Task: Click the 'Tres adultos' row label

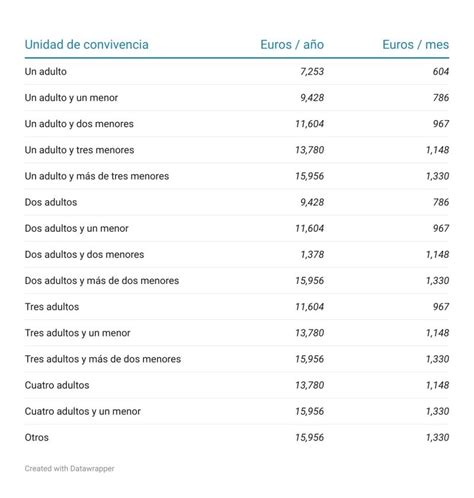Action: pyautogui.click(x=52, y=307)
